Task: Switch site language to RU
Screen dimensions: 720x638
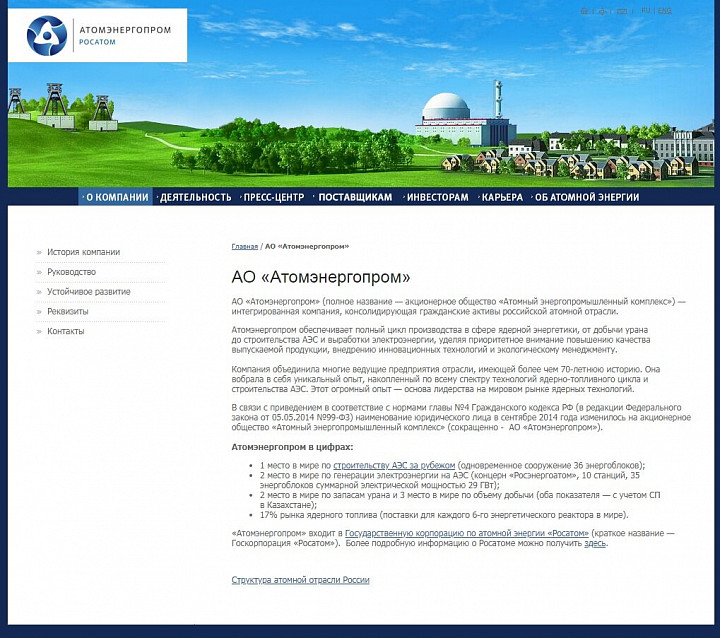Action: (646, 10)
